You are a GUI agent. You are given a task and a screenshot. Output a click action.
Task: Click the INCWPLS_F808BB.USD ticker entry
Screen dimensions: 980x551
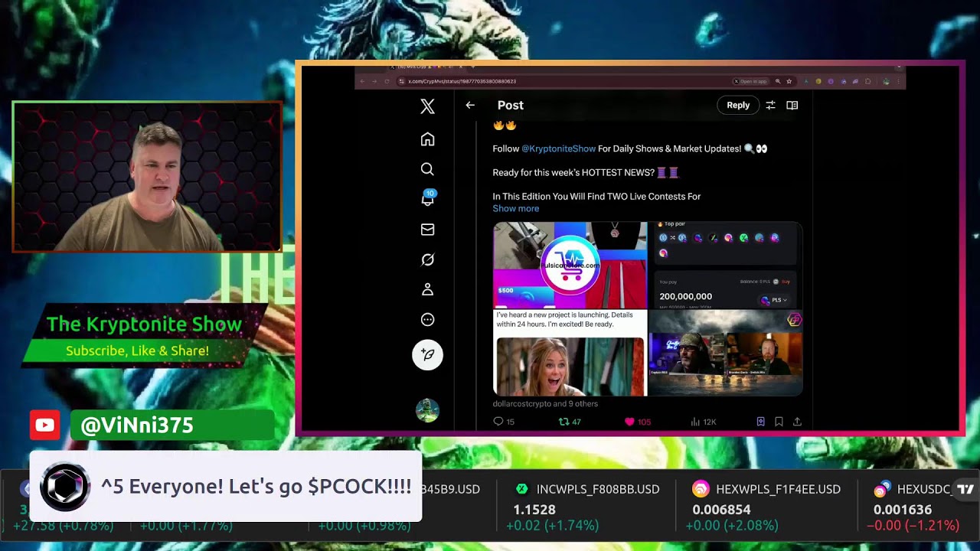pos(586,507)
